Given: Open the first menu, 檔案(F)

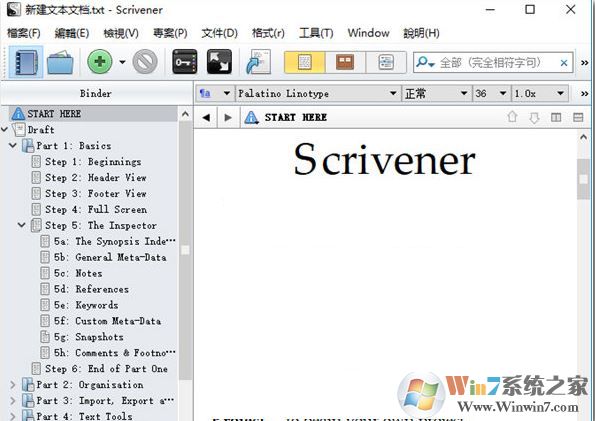Looking at the screenshot, I should click(x=24, y=33).
